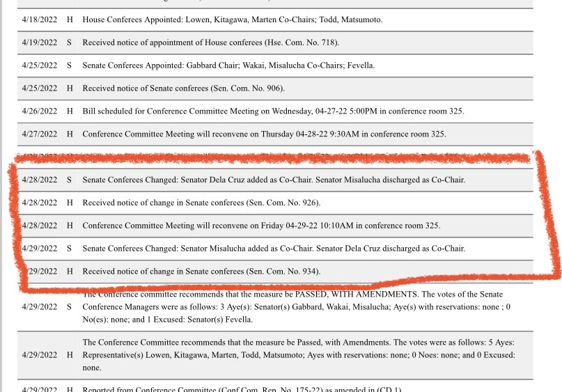This screenshot has width=562, height=392.
Task: Click the H chamber cell beside Bill scheduled
Action: point(69,111)
